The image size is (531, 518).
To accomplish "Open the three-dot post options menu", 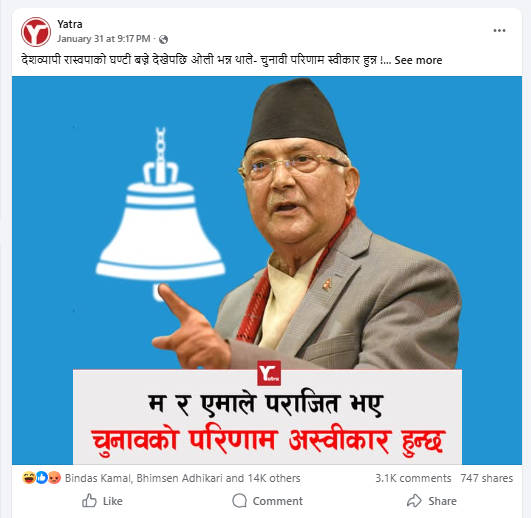I will [499, 30].
